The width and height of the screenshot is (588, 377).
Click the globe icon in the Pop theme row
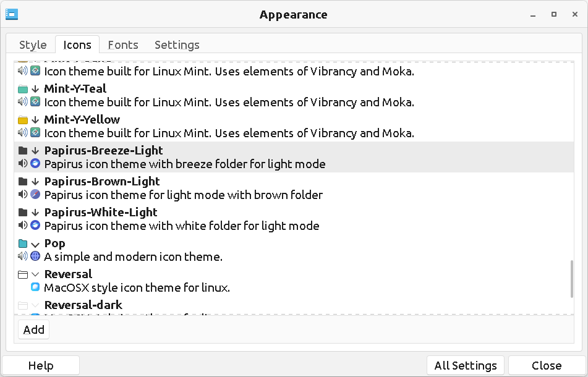coord(35,256)
